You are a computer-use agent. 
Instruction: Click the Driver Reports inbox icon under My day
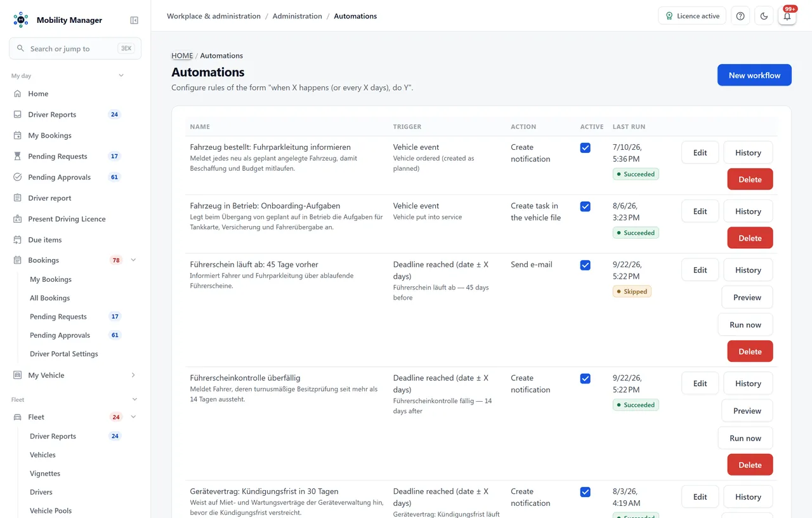click(x=18, y=114)
